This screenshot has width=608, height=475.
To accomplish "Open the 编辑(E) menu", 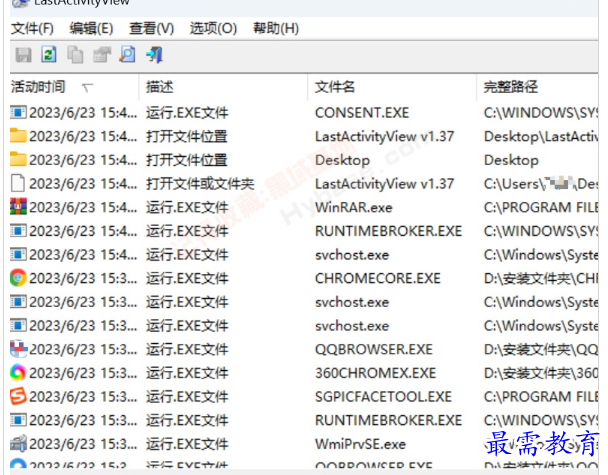I will tap(91, 28).
